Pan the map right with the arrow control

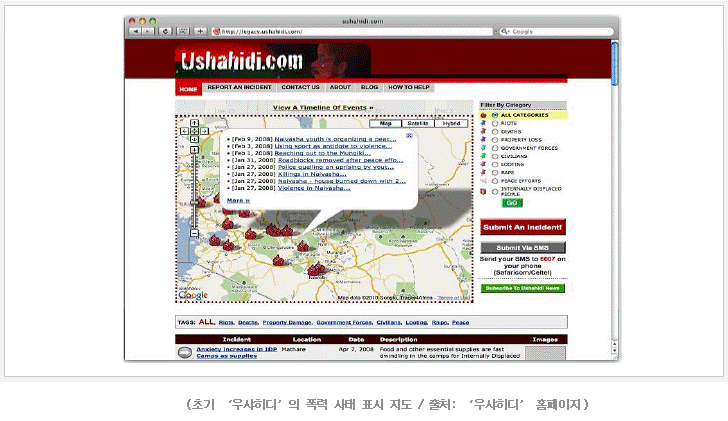click(x=205, y=131)
